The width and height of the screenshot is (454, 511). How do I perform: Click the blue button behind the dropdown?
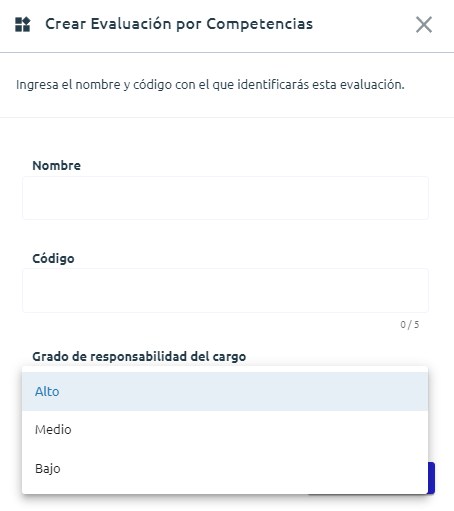point(431,478)
